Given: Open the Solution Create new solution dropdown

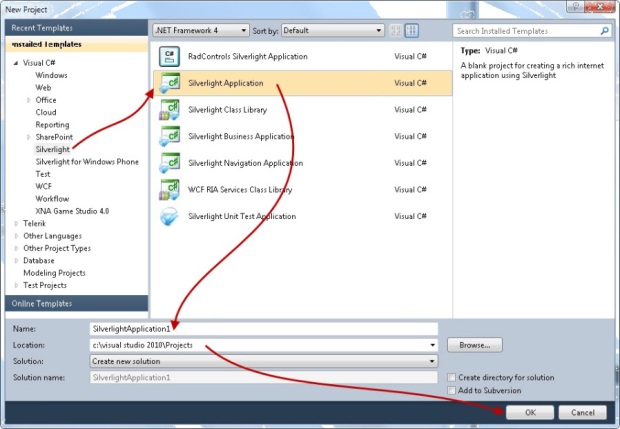Looking at the screenshot, I should [x=264, y=361].
